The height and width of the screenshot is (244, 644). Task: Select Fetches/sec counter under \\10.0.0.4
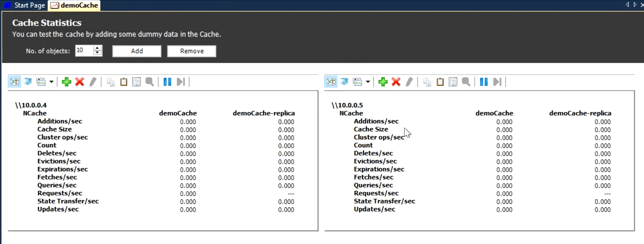[57, 177]
